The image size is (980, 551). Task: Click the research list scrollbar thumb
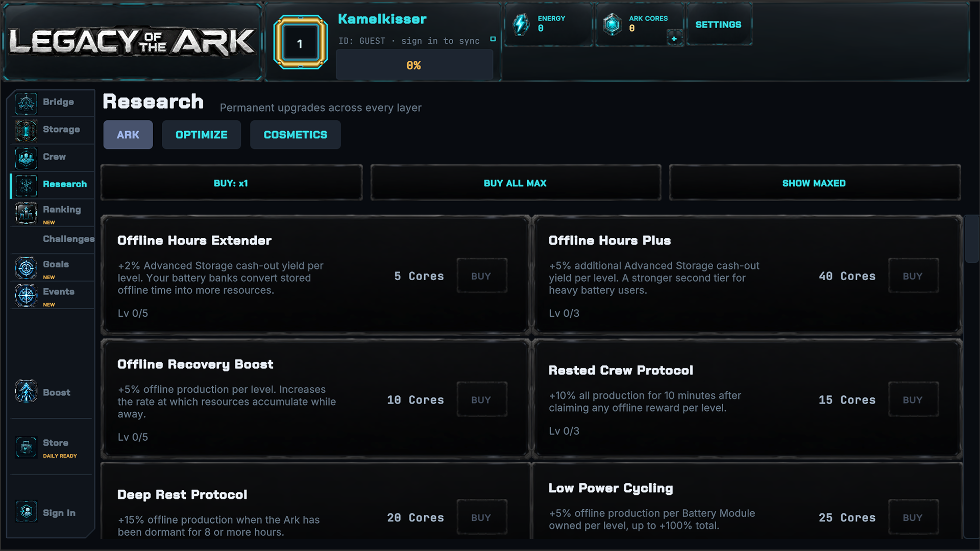[x=972, y=239]
